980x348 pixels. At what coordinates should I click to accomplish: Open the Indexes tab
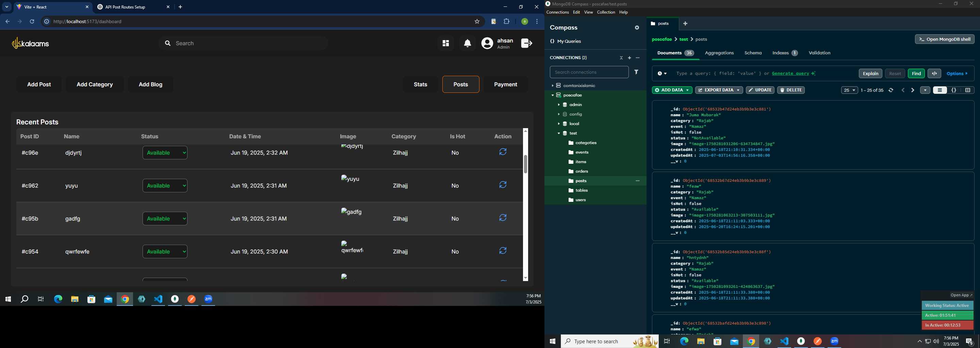pos(785,53)
